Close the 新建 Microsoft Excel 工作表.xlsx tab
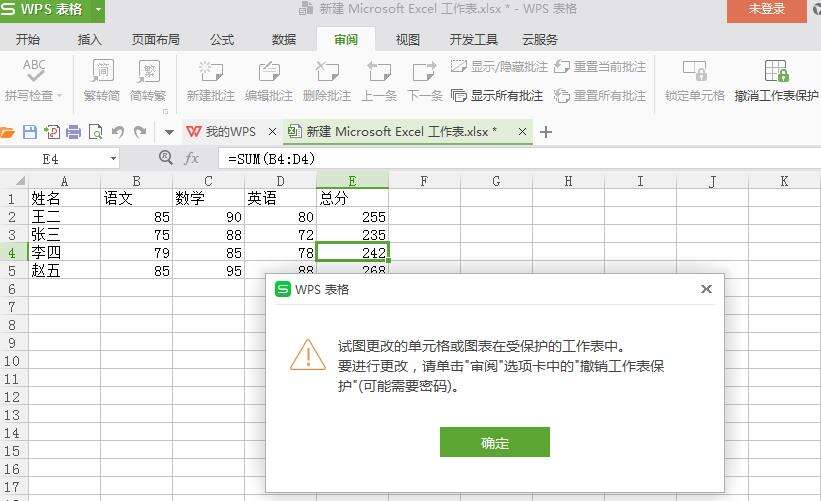Viewport: 821px width, 501px height. pos(522,132)
